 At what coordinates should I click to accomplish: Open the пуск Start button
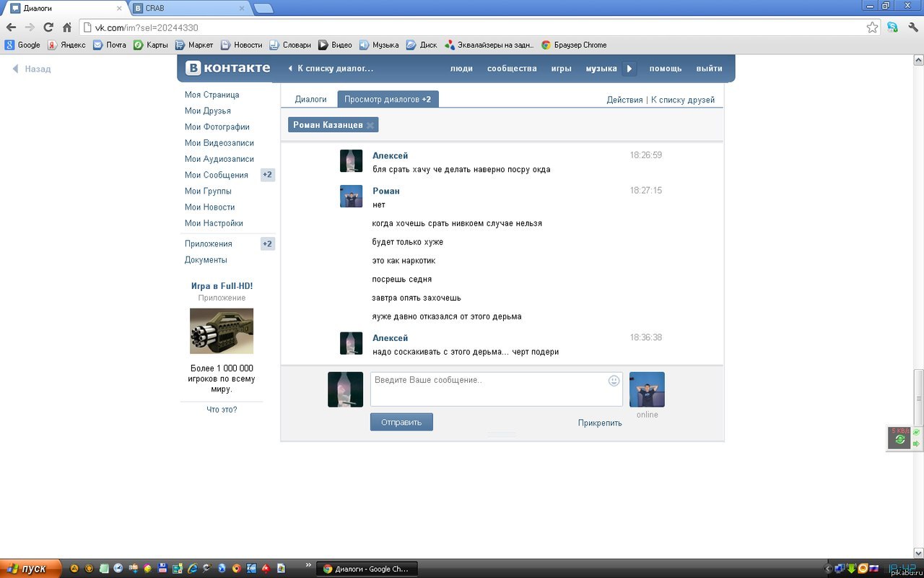point(29,569)
